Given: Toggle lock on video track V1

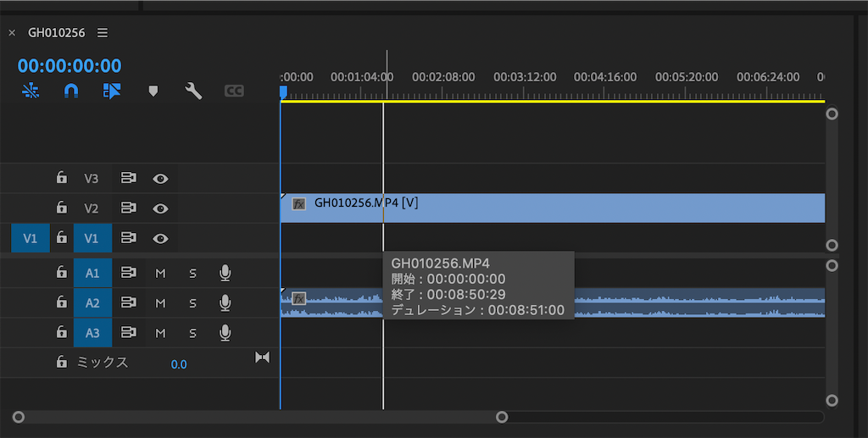Looking at the screenshot, I should [x=61, y=237].
